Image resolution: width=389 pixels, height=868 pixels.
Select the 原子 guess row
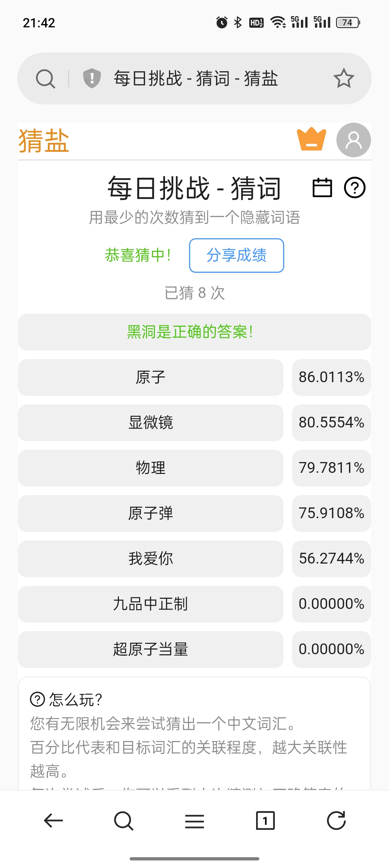point(151,377)
